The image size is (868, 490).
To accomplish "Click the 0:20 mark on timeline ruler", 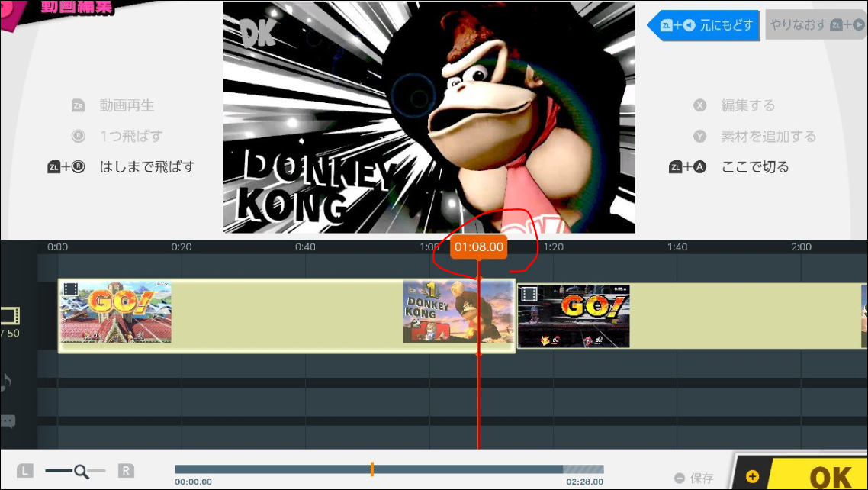I will click(x=182, y=247).
